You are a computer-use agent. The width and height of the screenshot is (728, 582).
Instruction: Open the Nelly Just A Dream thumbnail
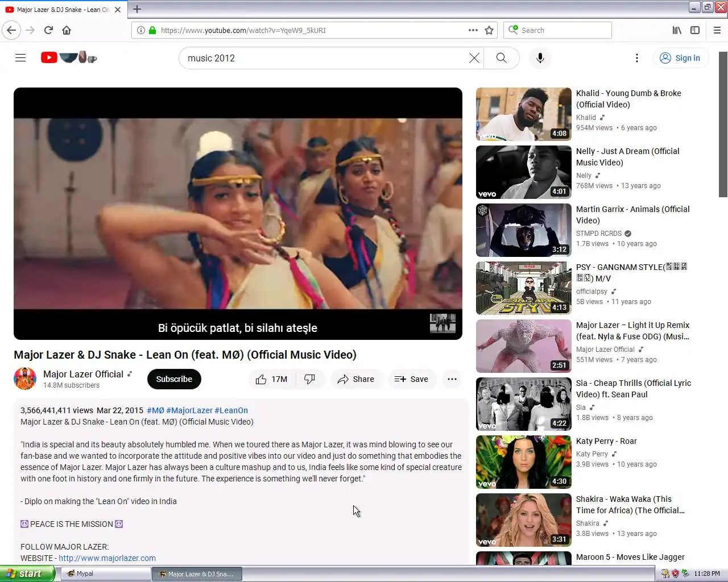pos(524,172)
